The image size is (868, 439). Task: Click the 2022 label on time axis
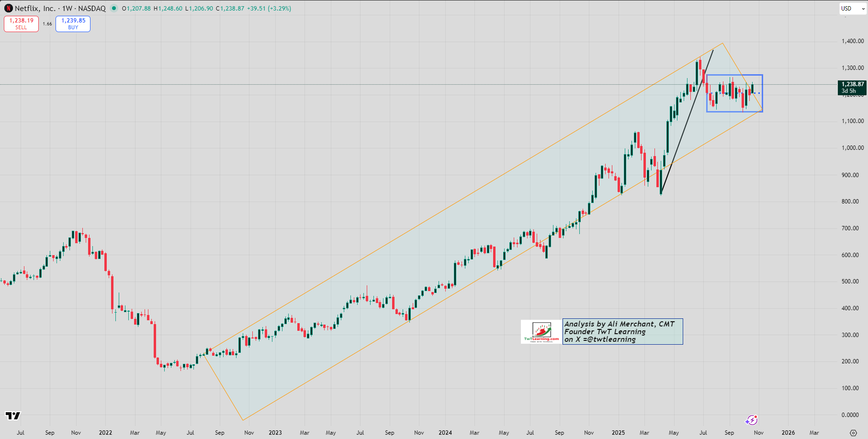tap(105, 433)
